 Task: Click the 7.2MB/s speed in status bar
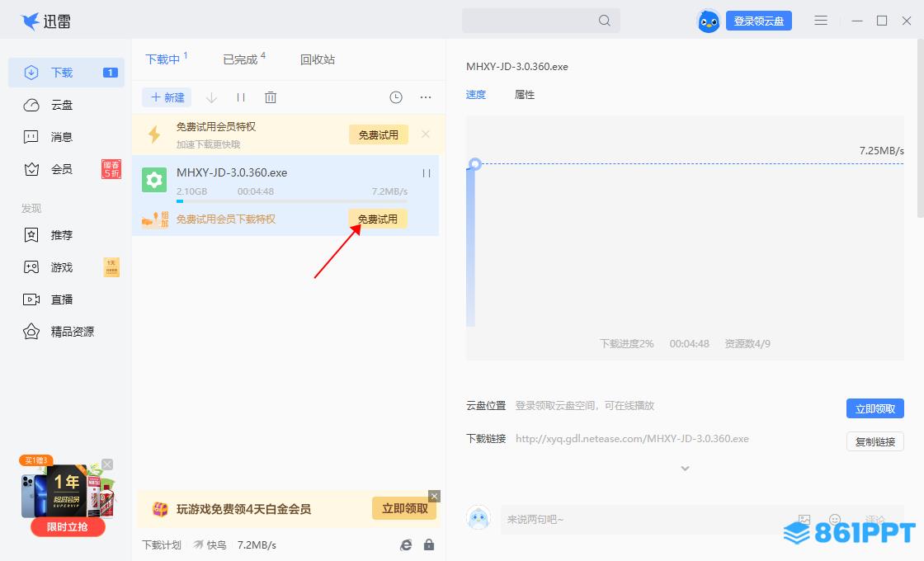coord(257,545)
